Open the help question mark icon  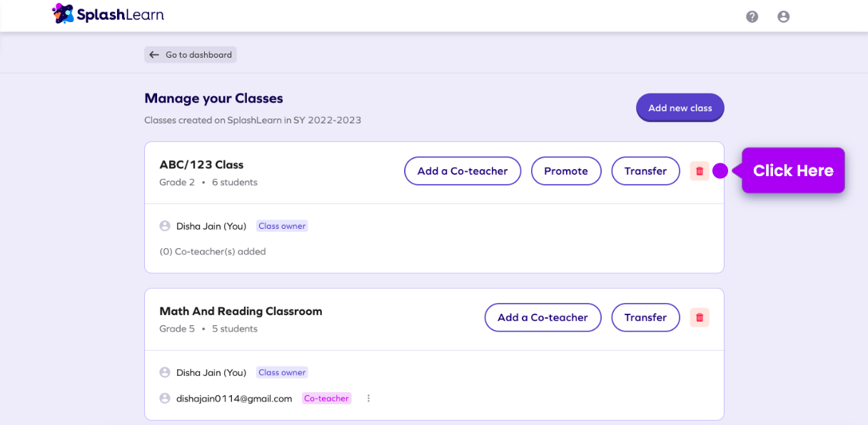pyautogui.click(x=752, y=16)
